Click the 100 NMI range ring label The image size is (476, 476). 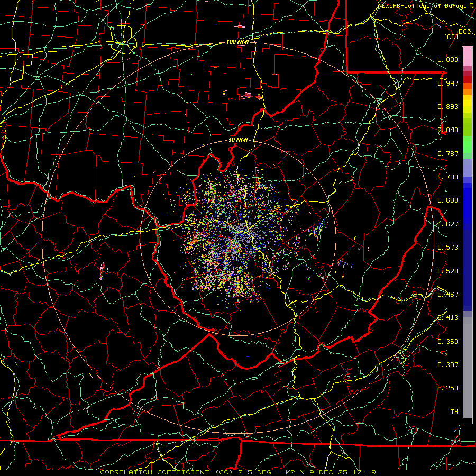click(x=237, y=42)
